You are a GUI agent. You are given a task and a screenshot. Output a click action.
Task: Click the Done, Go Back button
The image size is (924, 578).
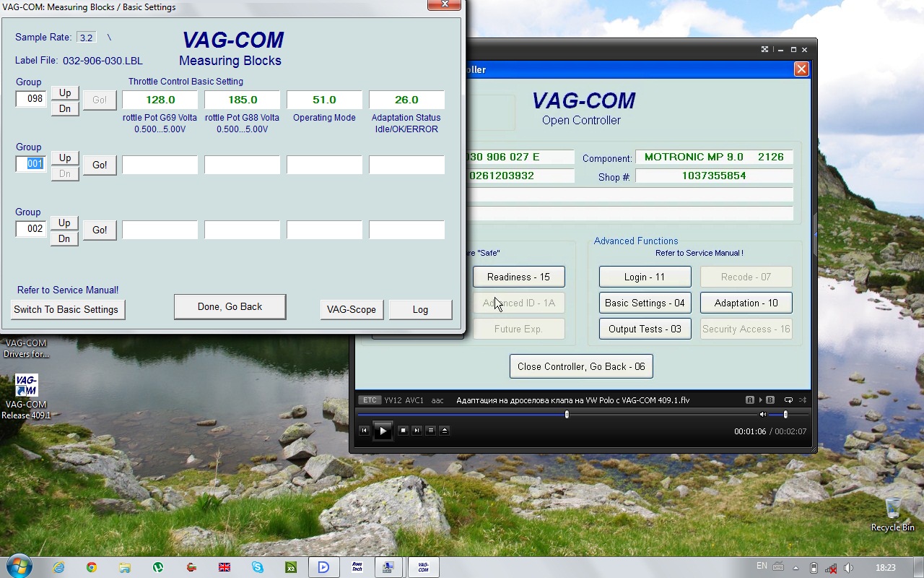click(230, 307)
